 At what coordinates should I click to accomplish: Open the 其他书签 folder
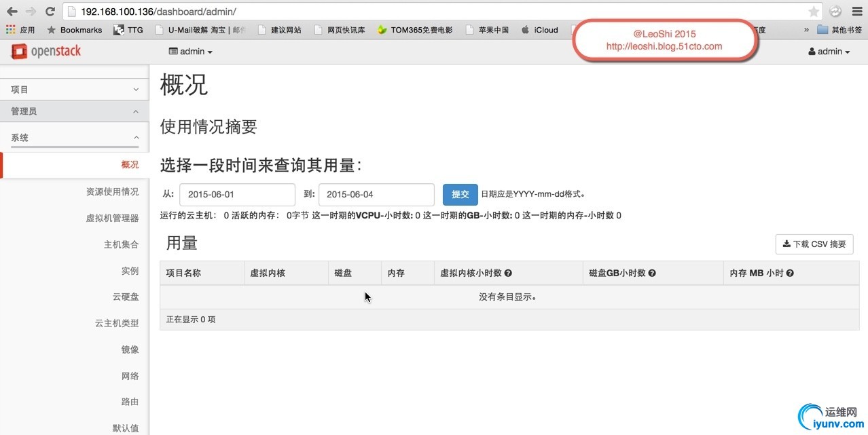coord(840,30)
